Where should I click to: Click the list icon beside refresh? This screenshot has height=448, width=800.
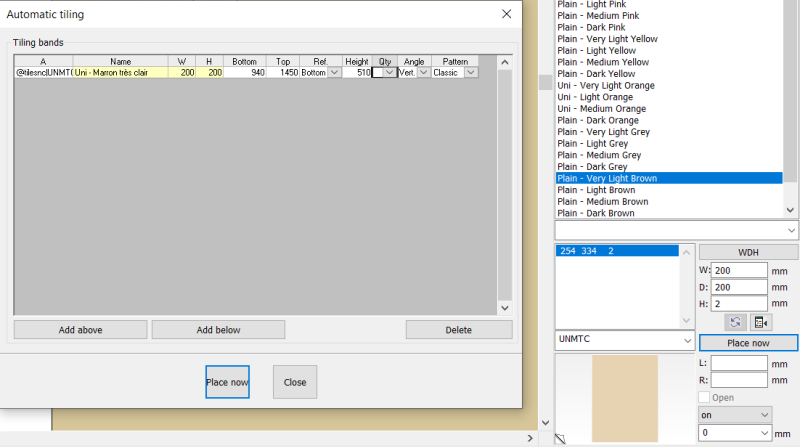pos(760,322)
